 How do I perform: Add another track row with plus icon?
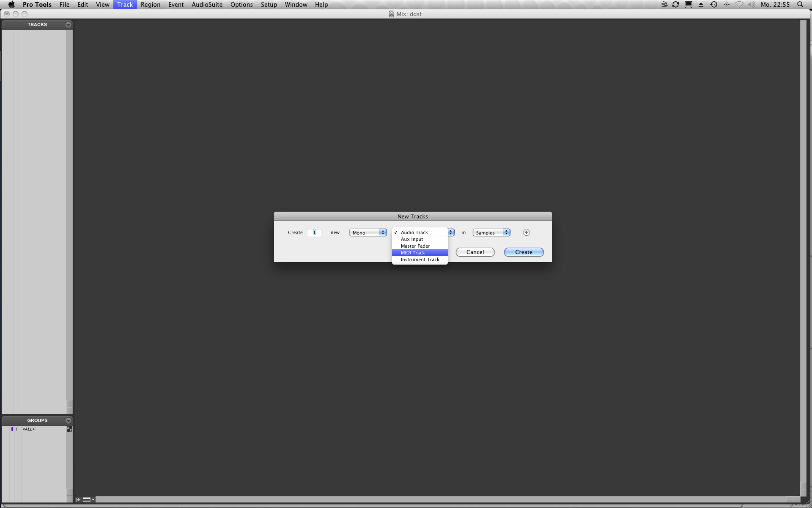tap(526, 232)
